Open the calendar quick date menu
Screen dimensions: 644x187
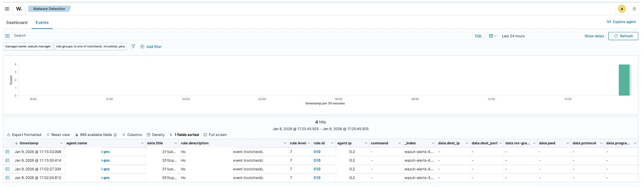tap(493, 36)
